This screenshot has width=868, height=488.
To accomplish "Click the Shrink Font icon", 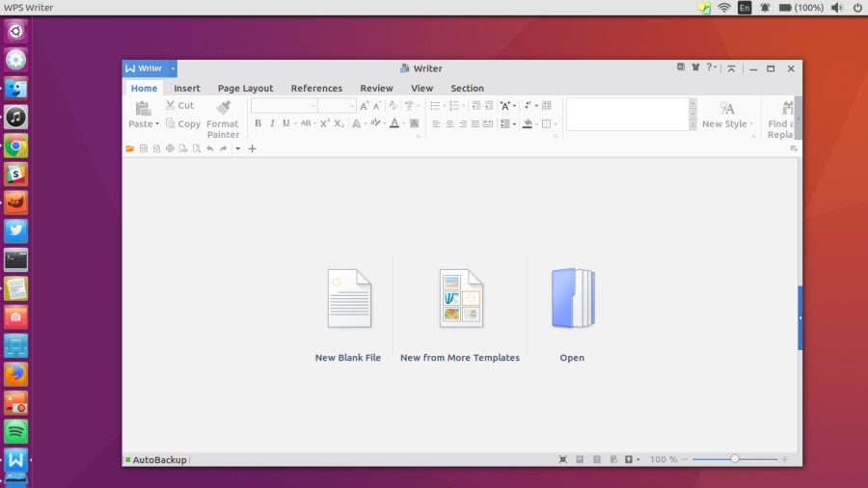I will click(x=377, y=106).
